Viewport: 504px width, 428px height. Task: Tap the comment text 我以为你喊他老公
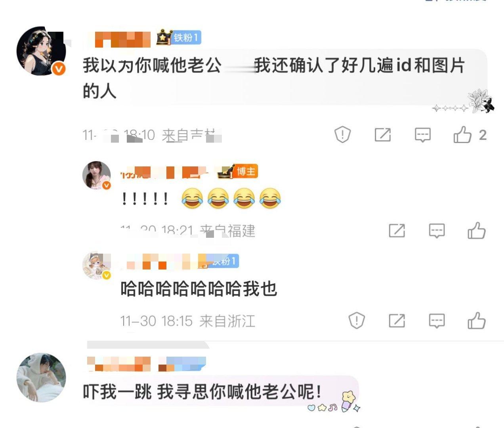pyautogui.click(x=152, y=65)
